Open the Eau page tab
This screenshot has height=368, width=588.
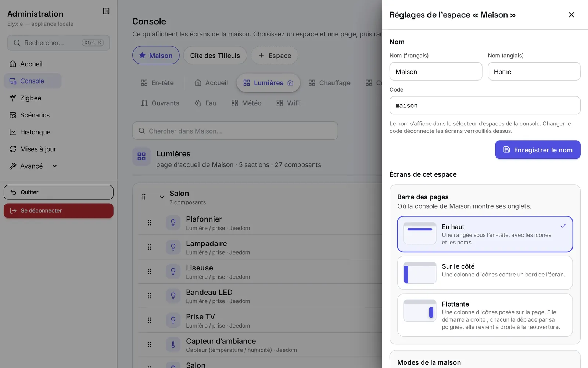(205, 103)
